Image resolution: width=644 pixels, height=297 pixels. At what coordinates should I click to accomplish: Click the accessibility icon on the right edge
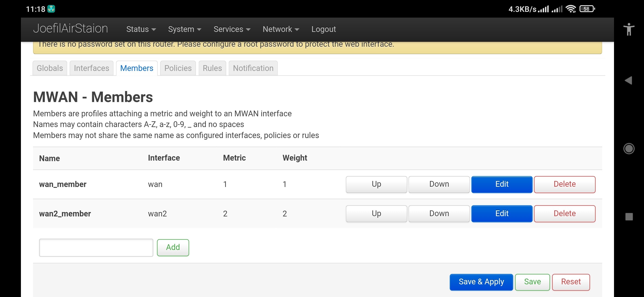click(x=629, y=29)
